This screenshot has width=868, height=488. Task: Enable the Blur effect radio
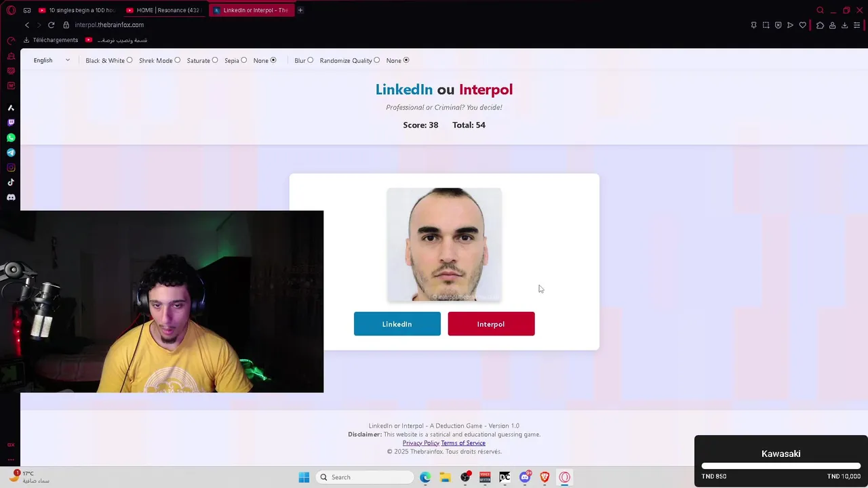click(x=311, y=60)
